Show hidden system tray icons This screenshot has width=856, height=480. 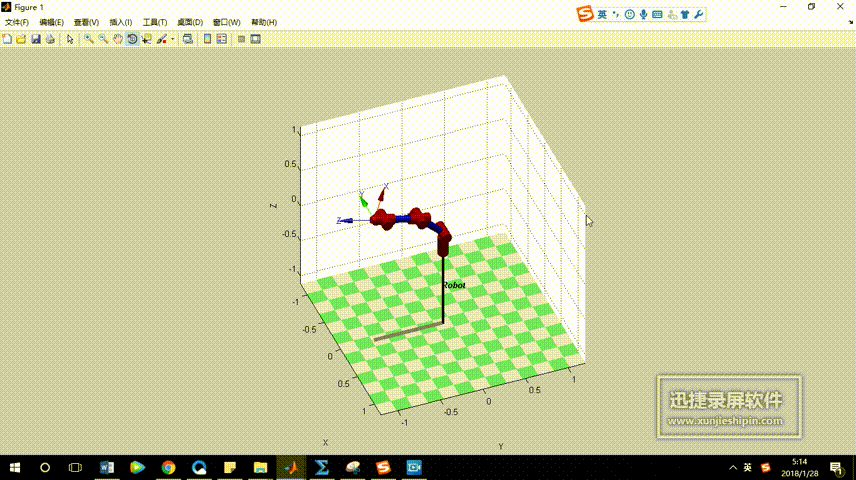733,467
